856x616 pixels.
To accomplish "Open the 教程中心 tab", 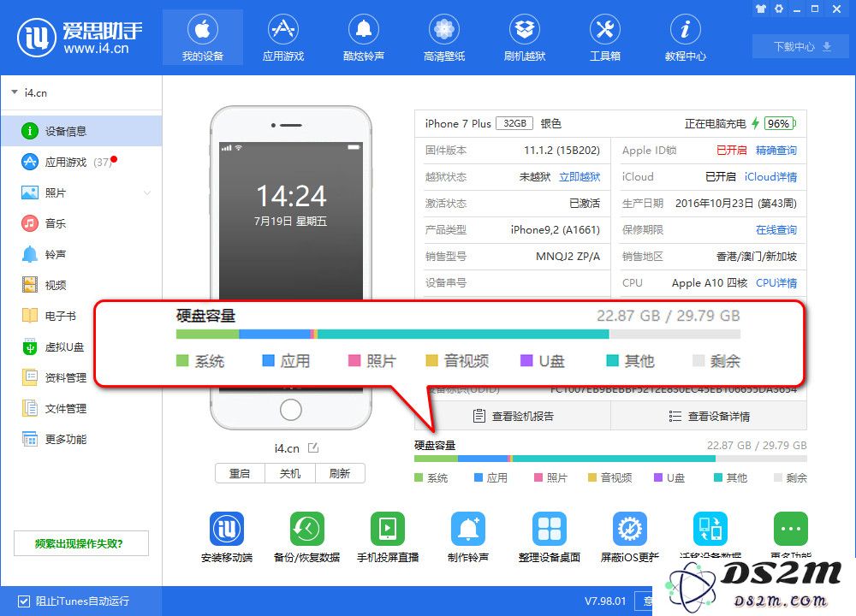I will pyautogui.click(x=685, y=38).
